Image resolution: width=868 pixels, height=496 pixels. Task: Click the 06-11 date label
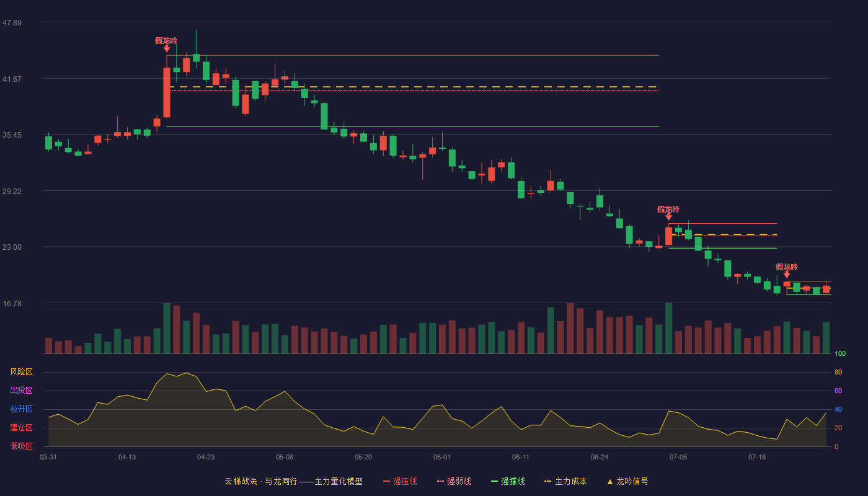pyautogui.click(x=521, y=457)
